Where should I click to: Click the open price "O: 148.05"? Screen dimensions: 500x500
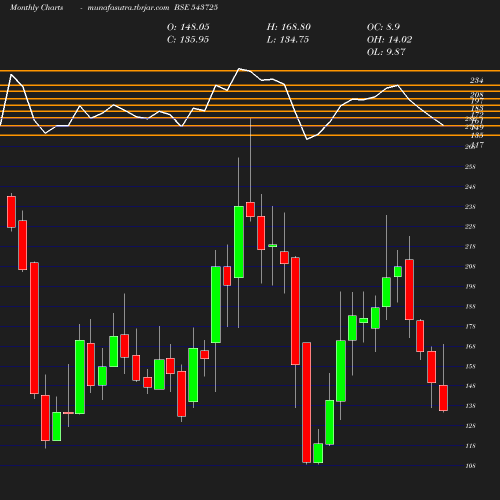pyautogui.click(x=188, y=27)
